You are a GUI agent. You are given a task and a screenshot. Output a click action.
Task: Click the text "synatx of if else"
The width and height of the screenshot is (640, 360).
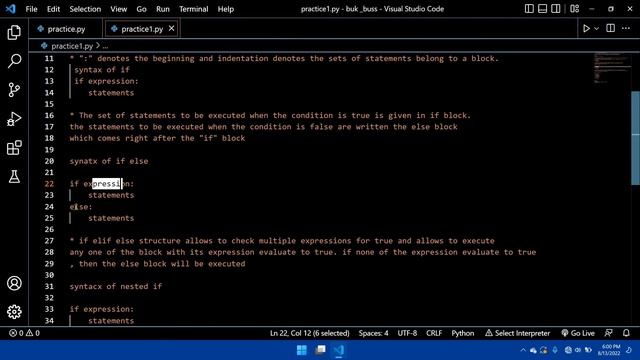109,161
